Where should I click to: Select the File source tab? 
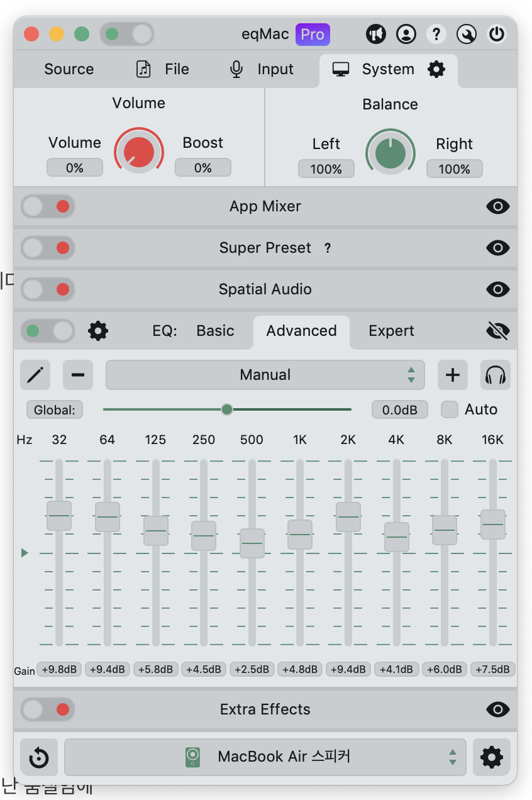click(162, 69)
